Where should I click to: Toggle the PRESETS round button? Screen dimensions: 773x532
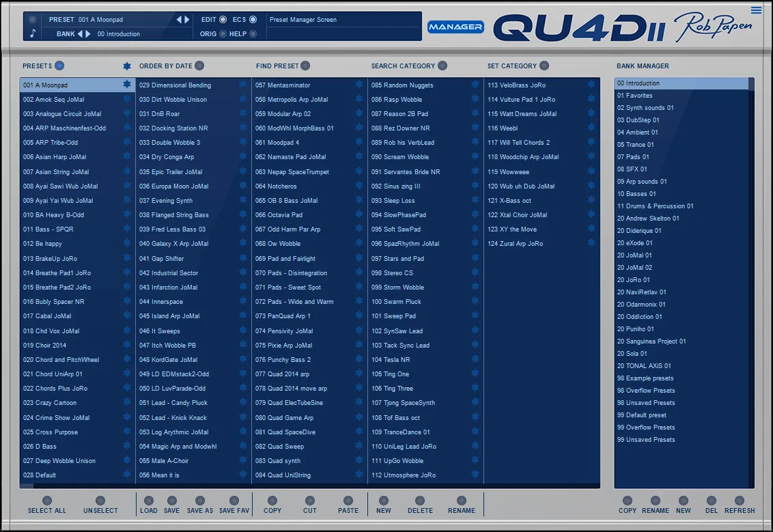click(59, 66)
